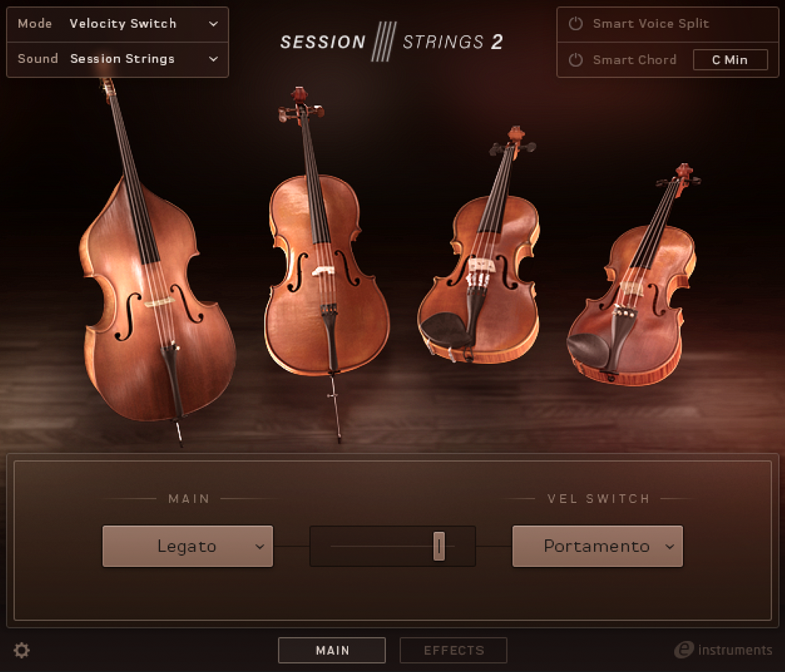Click the Smart Voice Split label

651,23
